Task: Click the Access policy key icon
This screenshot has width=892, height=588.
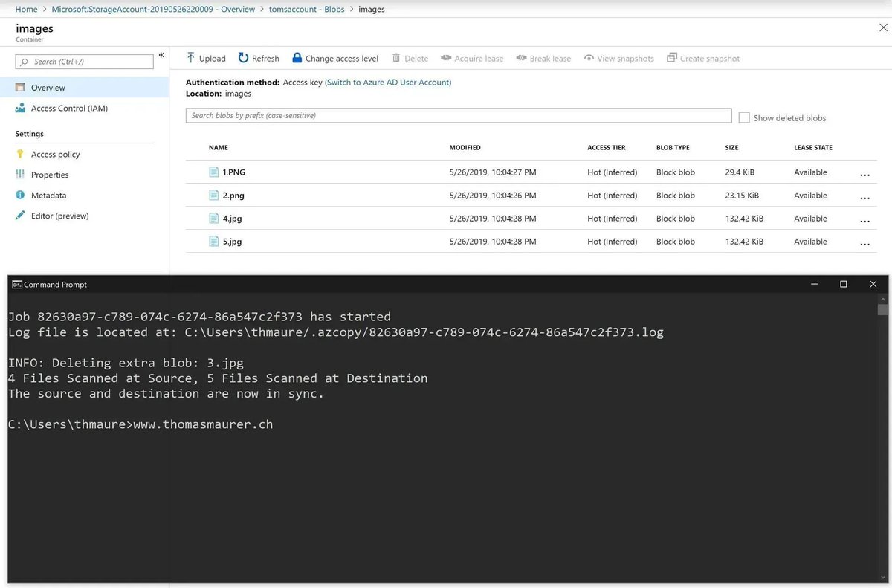Action: 20,154
